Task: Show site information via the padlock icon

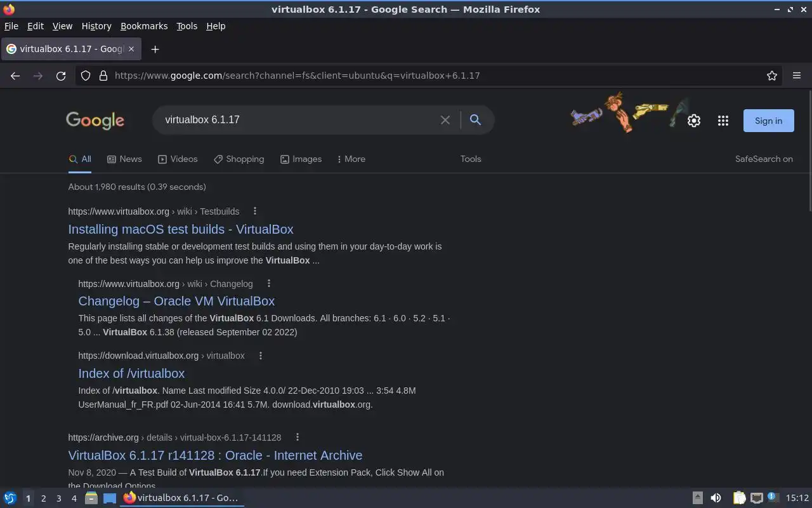Action: coord(103,76)
